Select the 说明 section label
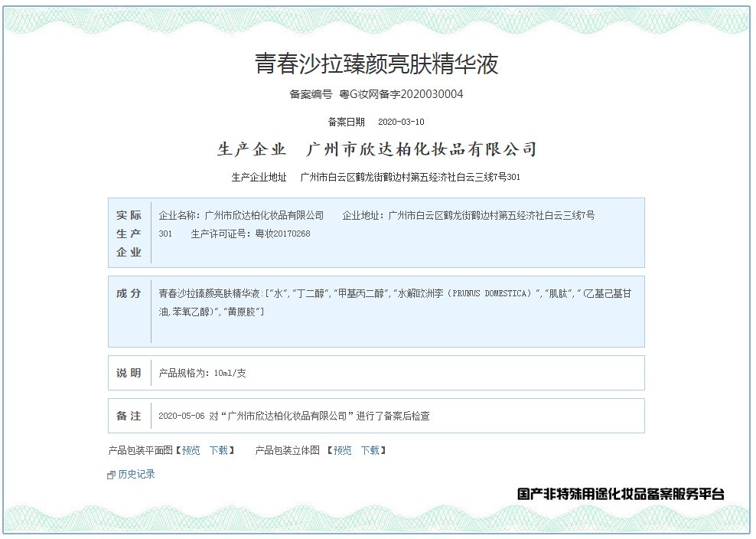The height and width of the screenshot is (539, 756). coord(129,374)
